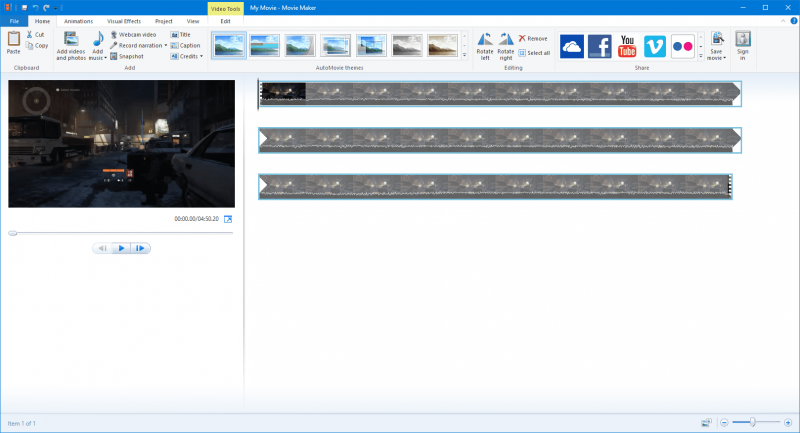Expand the Credits dropdown
The image size is (800, 433).
coord(201,56)
